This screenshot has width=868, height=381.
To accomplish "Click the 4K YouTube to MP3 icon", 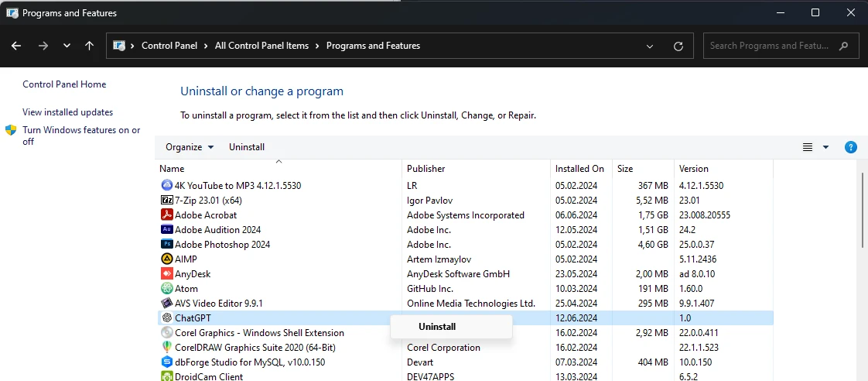I will coord(166,186).
